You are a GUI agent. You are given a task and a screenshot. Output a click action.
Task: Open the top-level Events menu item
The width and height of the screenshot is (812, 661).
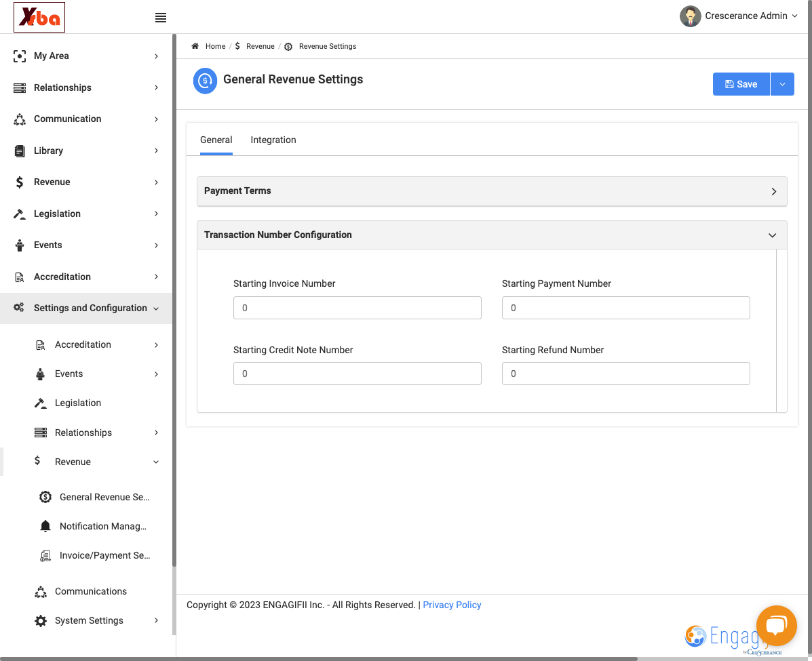[x=86, y=245]
